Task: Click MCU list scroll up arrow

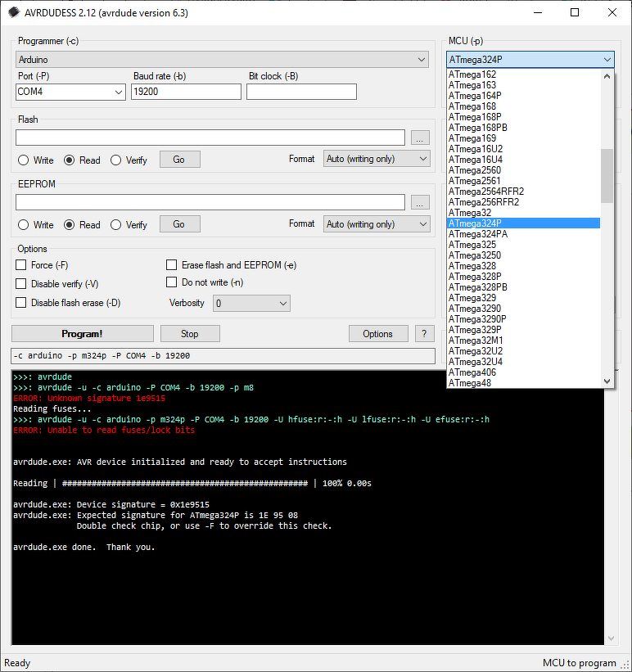Action: tap(607, 76)
